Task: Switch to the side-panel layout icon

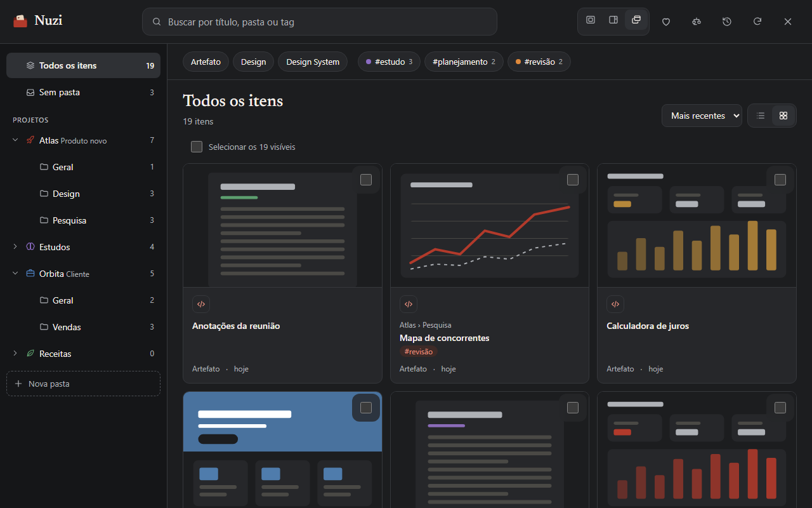Action: pos(613,20)
